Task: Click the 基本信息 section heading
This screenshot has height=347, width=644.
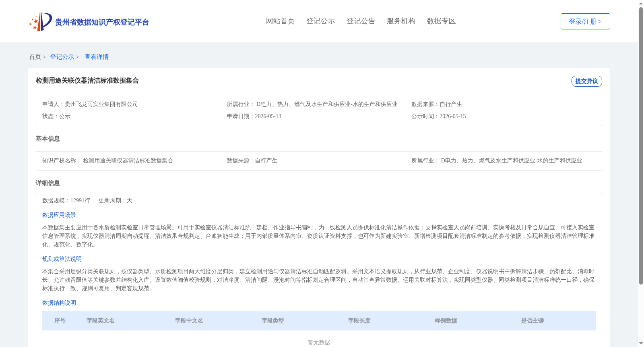Action: point(48,139)
